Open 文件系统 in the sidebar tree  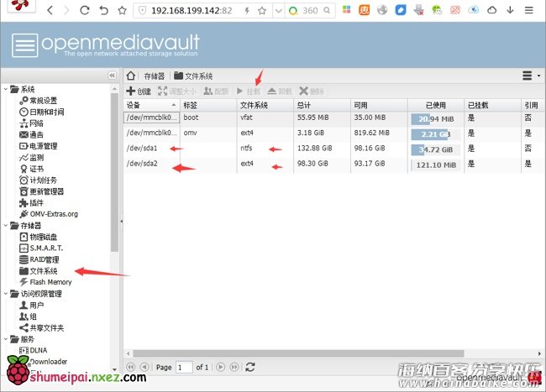pos(39,271)
